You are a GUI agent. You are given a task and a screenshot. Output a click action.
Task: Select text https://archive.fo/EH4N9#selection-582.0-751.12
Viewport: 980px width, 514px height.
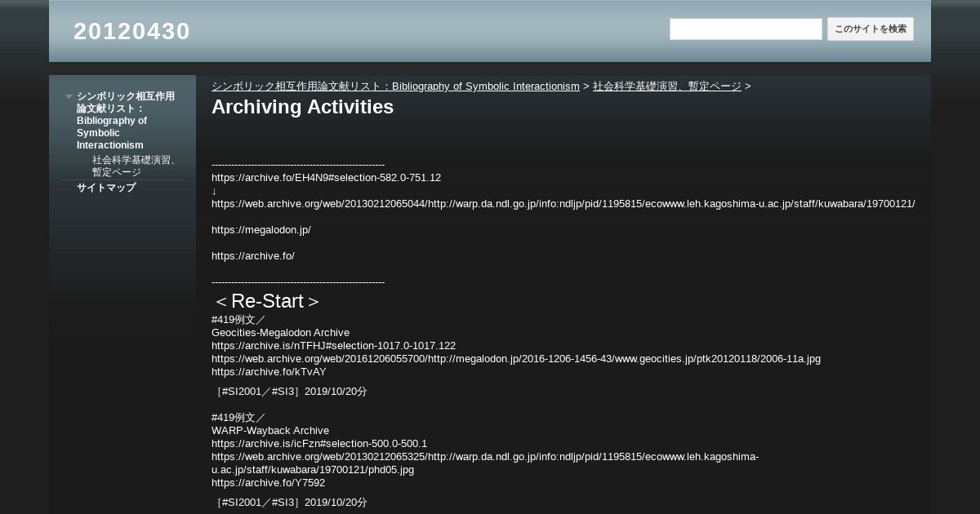tap(326, 178)
